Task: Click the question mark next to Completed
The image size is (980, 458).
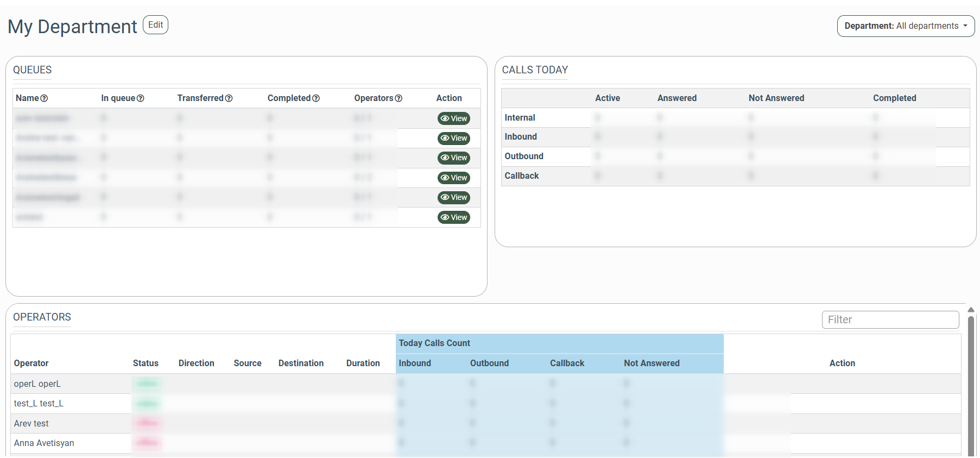Action: pos(316,98)
